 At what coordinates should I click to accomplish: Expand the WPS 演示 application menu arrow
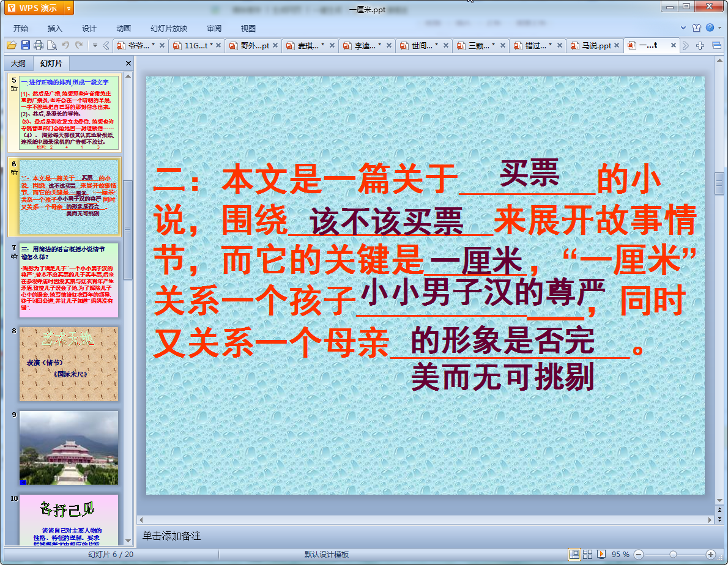pyautogui.click(x=69, y=9)
